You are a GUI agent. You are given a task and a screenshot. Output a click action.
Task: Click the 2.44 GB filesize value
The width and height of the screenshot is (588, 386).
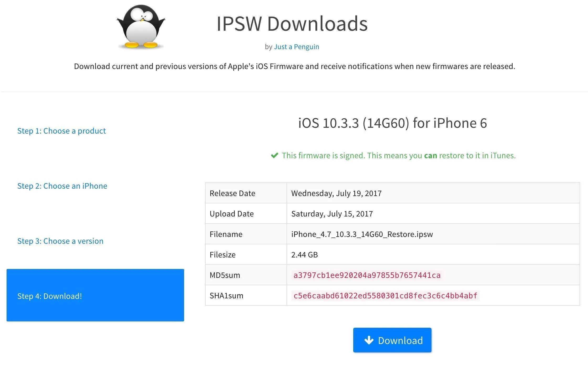tap(305, 255)
